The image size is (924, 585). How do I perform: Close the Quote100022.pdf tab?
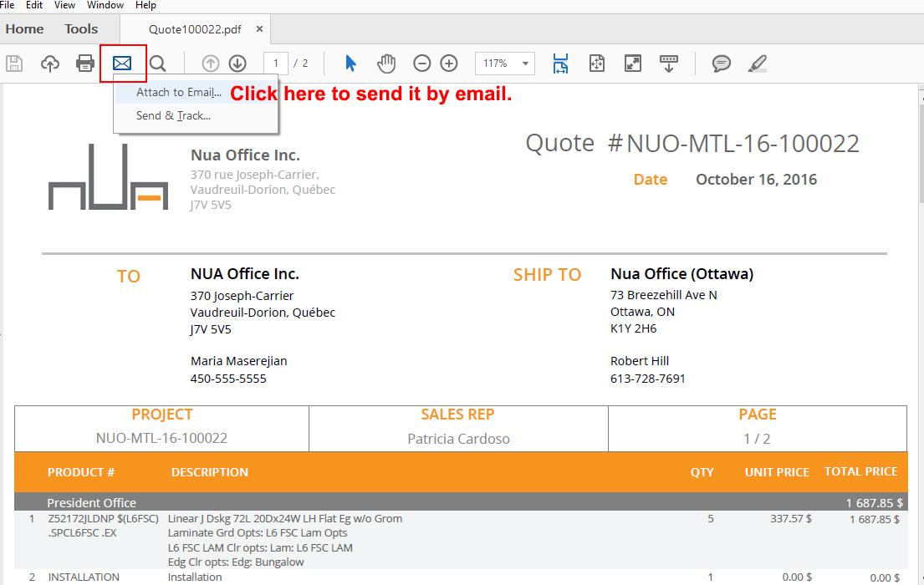[259, 29]
